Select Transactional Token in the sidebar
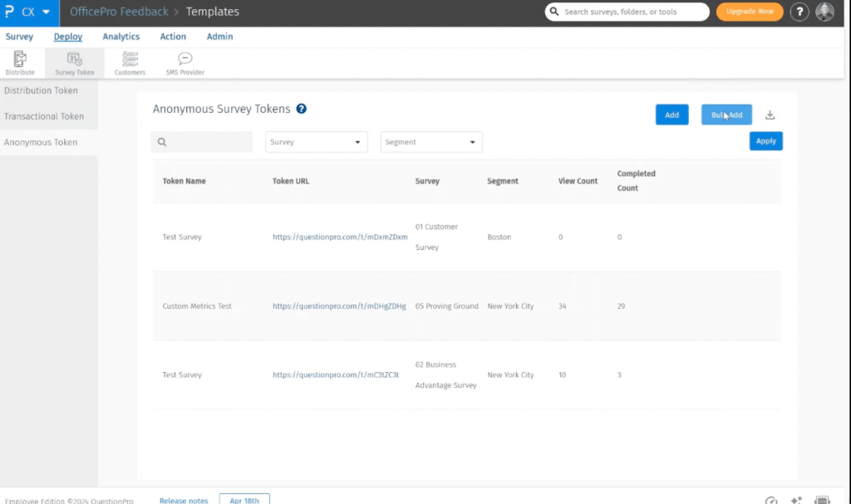Image resolution: width=851 pixels, height=504 pixels. coord(46,116)
